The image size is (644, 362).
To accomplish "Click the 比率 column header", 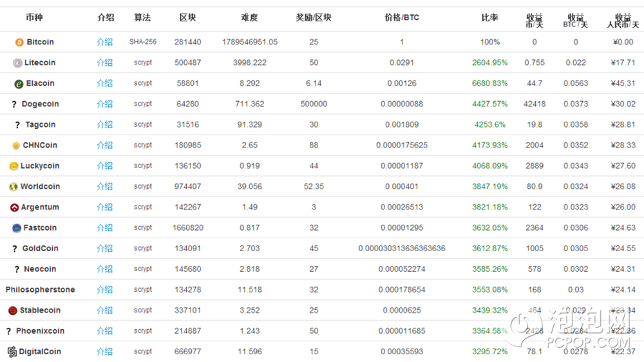I will (489, 17).
